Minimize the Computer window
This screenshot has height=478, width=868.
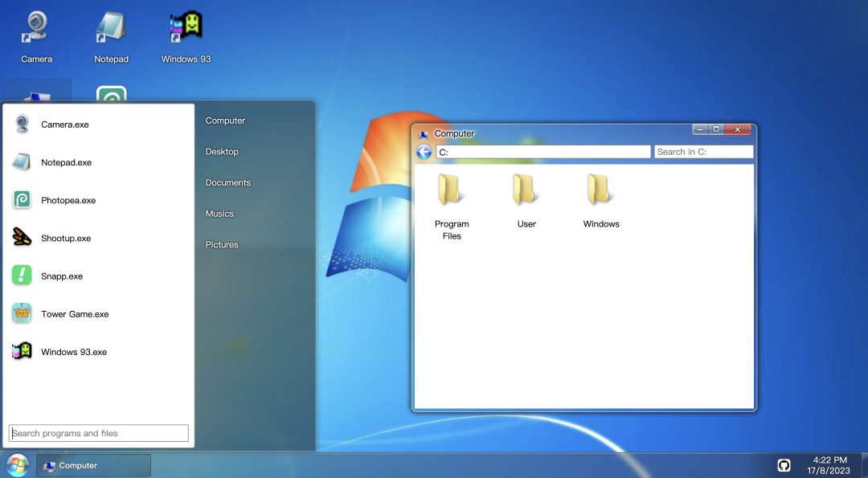[700, 129]
